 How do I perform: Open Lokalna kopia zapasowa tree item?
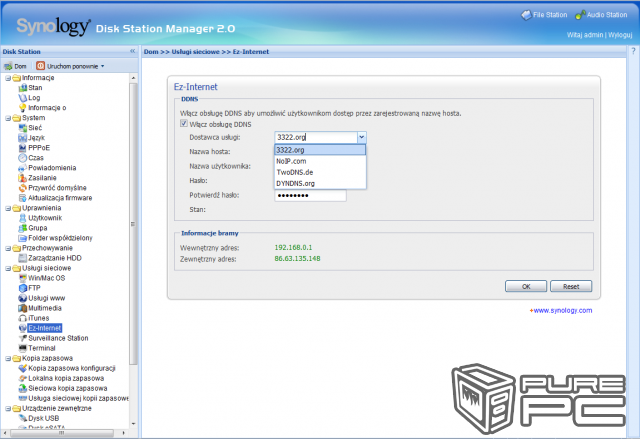pos(66,378)
